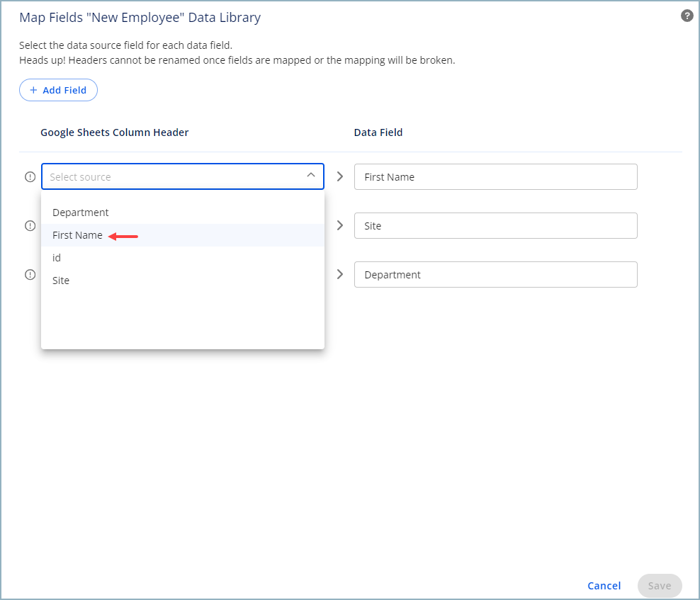Click the Google Sheets Column Header label
Viewport: 700px width, 600px height.
click(114, 132)
